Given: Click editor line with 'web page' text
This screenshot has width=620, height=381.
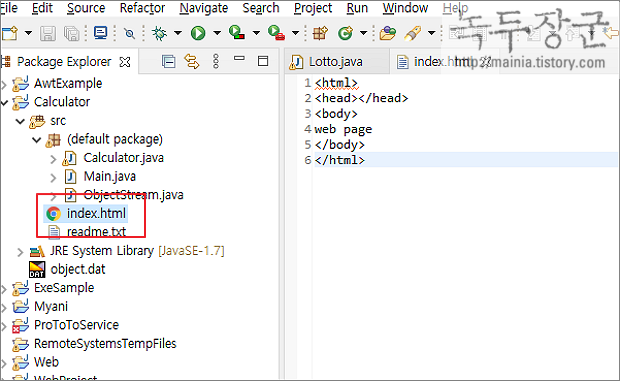Looking at the screenshot, I should coord(343,130).
